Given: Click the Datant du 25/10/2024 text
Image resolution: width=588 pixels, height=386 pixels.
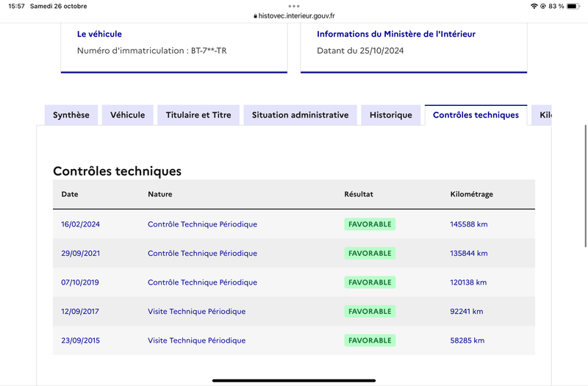Looking at the screenshot, I should tap(360, 51).
